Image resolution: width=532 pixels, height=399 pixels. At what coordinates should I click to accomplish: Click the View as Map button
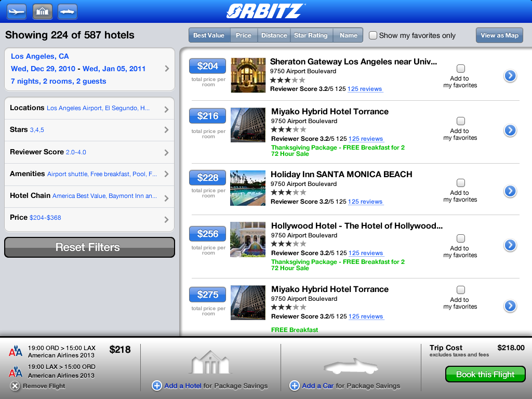click(499, 35)
